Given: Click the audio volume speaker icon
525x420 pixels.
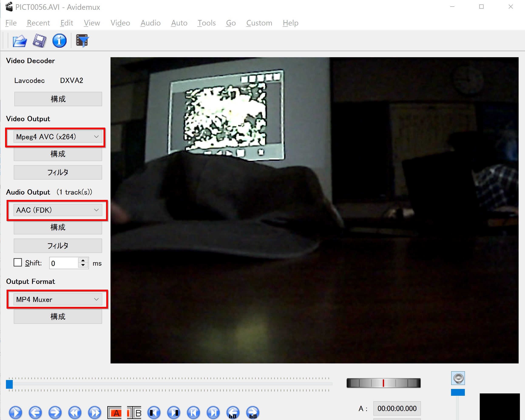Looking at the screenshot, I should (x=458, y=378).
